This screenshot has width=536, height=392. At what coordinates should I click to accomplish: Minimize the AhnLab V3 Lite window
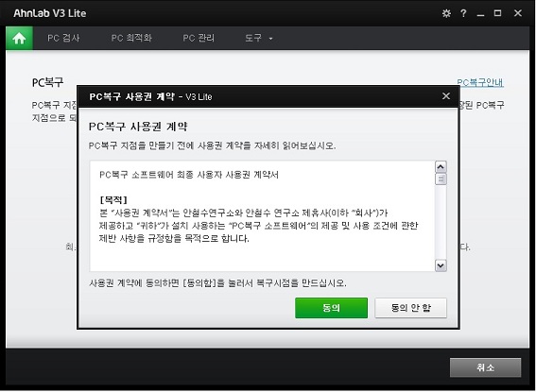(x=480, y=14)
